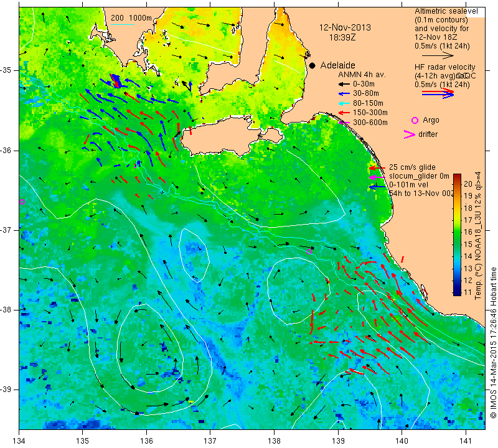Click the red 150-300m legend arrow
The width and height of the screenshot is (498, 448).
344,113
